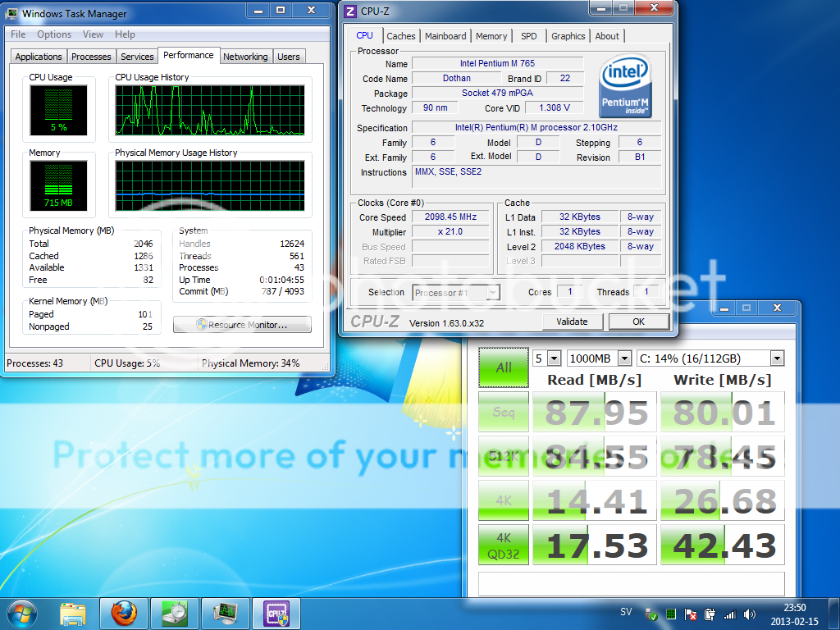This screenshot has height=630, width=840.
Task: Click the Windows Start orb
Action: [x=22, y=613]
